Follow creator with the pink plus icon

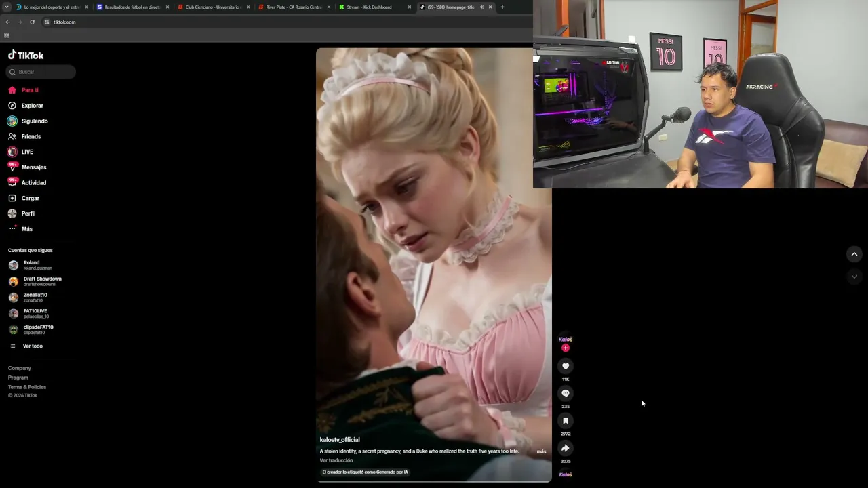566,348
